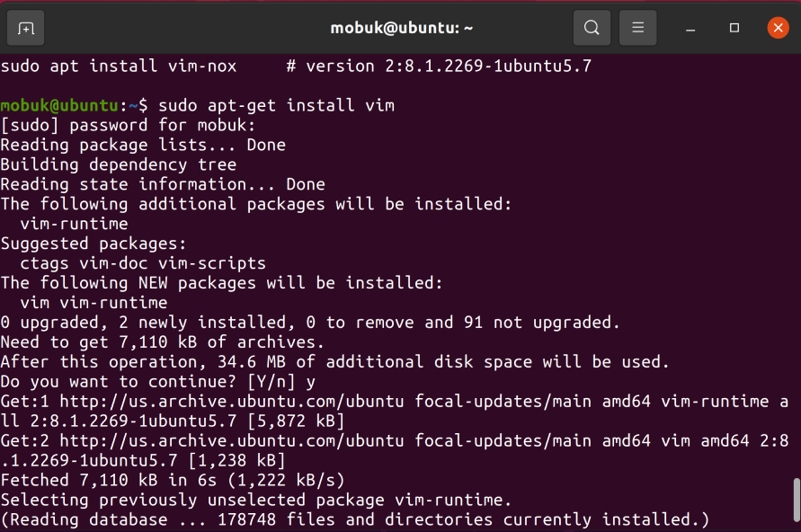The height and width of the screenshot is (532, 801).
Task: Click 'Building dependency tree' line
Action: coord(119,165)
